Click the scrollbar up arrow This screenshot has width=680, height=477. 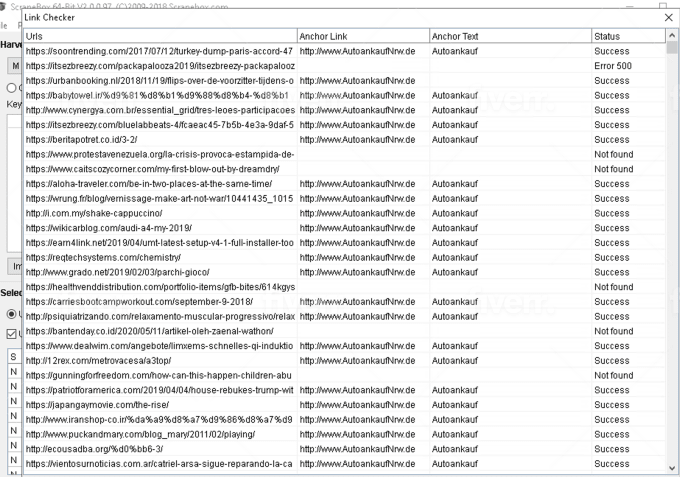(672, 37)
